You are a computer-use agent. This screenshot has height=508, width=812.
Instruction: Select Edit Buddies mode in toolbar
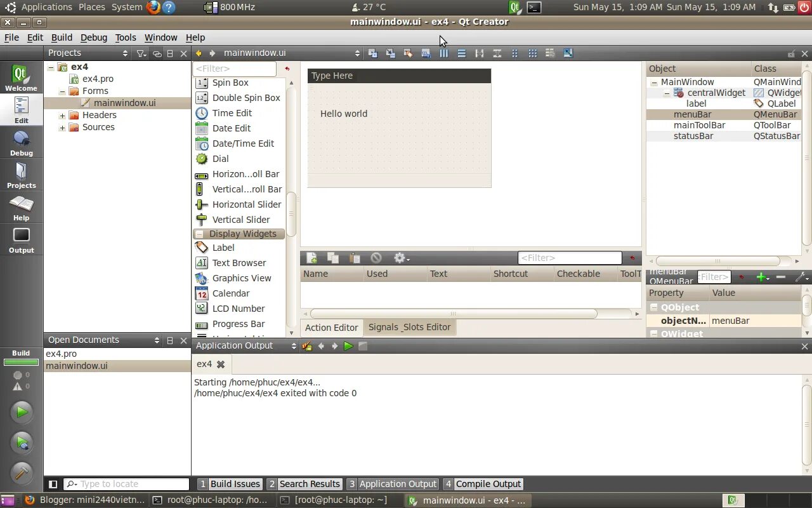pos(409,53)
